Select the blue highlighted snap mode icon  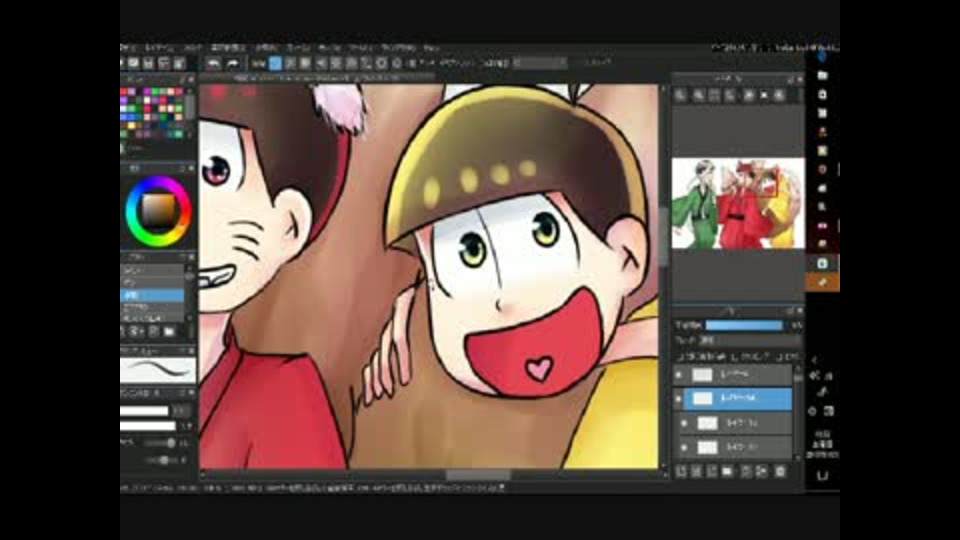pos(276,63)
